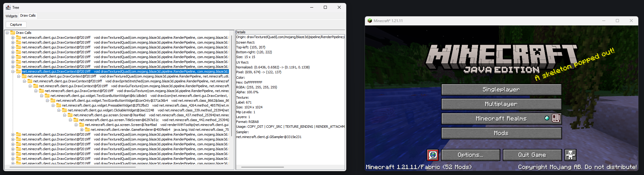The height and width of the screenshot is (175, 644).
Task: Click 'Size: 1024 x 1024' texture line
Action: click(x=249, y=107)
